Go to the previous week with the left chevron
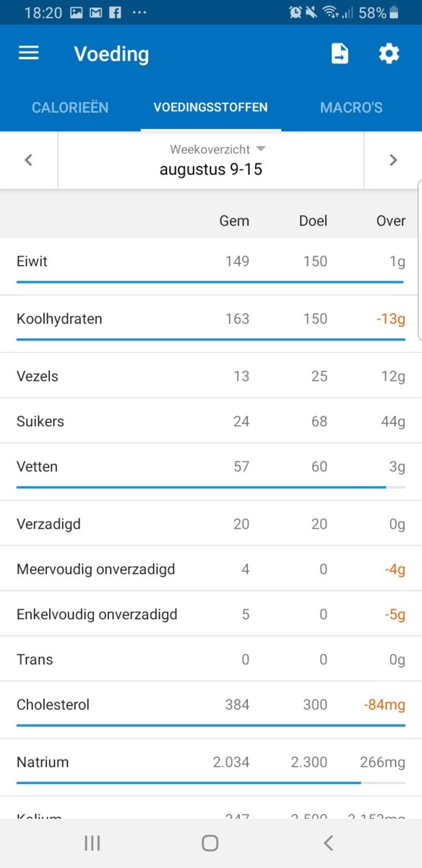422x868 pixels. pos(28,160)
